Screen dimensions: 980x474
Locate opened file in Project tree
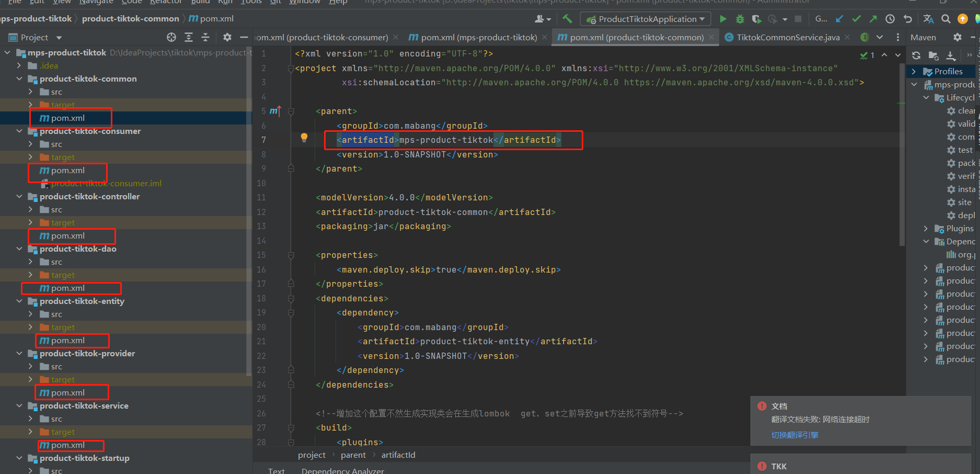171,37
